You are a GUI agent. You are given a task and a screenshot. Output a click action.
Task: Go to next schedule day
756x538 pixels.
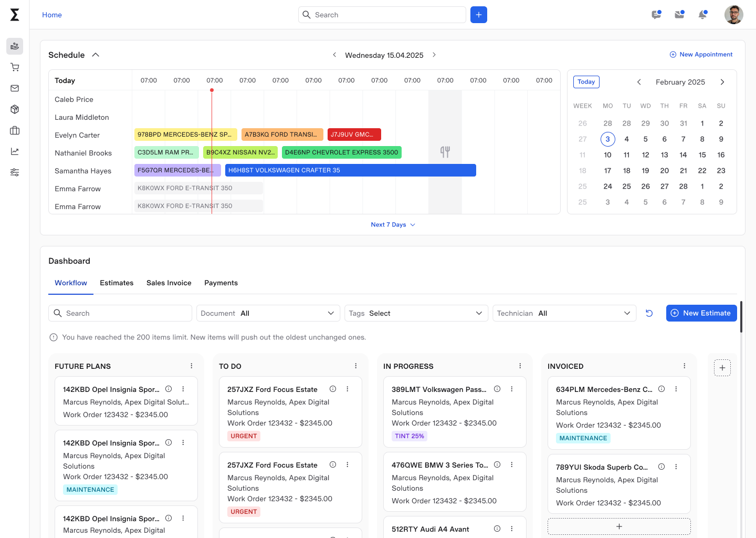(x=434, y=55)
